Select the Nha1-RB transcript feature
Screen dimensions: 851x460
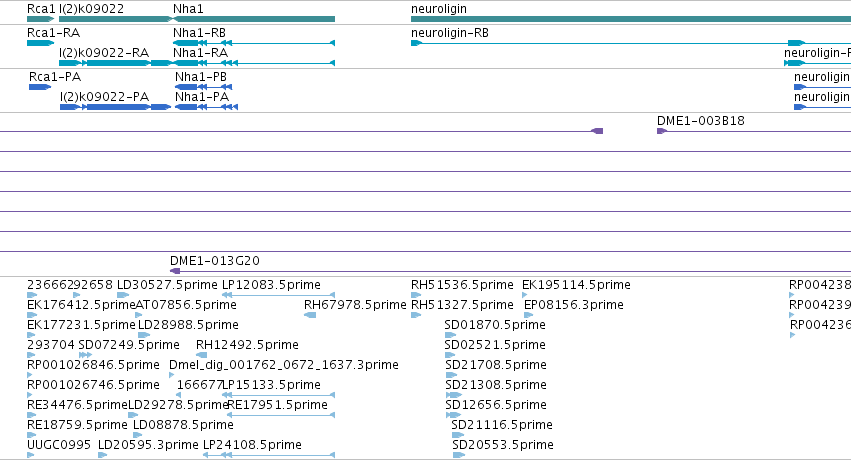click(x=254, y=43)
